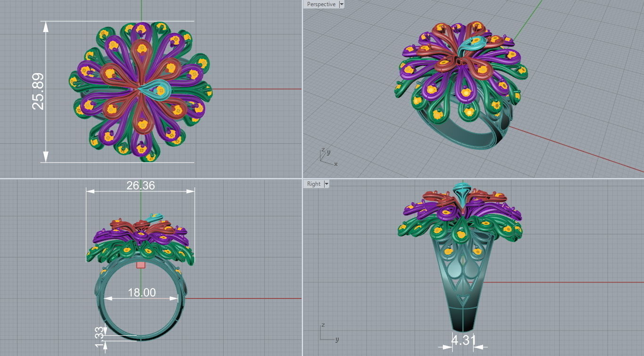Select the small pink square on the ring front view

tap(141, 265)
